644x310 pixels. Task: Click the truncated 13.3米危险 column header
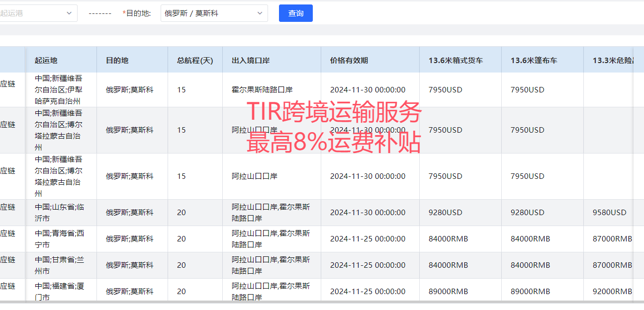point(613,60)
